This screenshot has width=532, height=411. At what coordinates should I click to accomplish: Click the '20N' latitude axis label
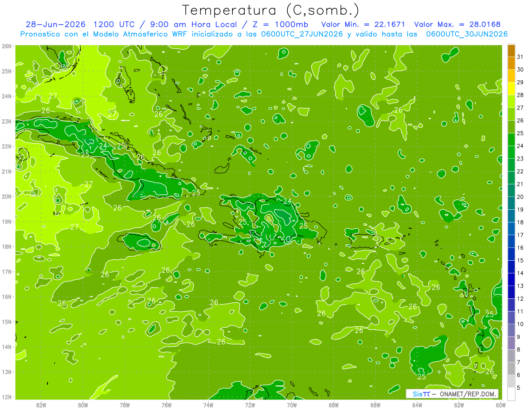[x=7, y=196]
